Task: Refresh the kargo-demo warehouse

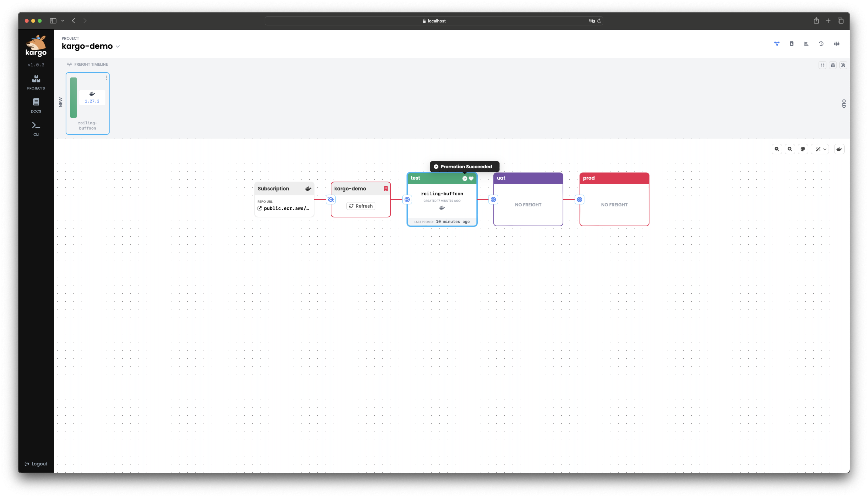Action: (361, 206)
